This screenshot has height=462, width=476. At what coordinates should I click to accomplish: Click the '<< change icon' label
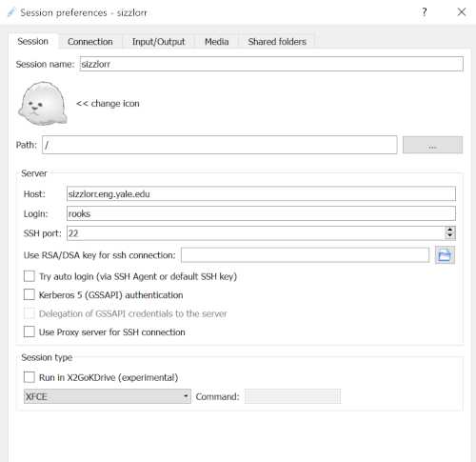click(x=108, y=104)
